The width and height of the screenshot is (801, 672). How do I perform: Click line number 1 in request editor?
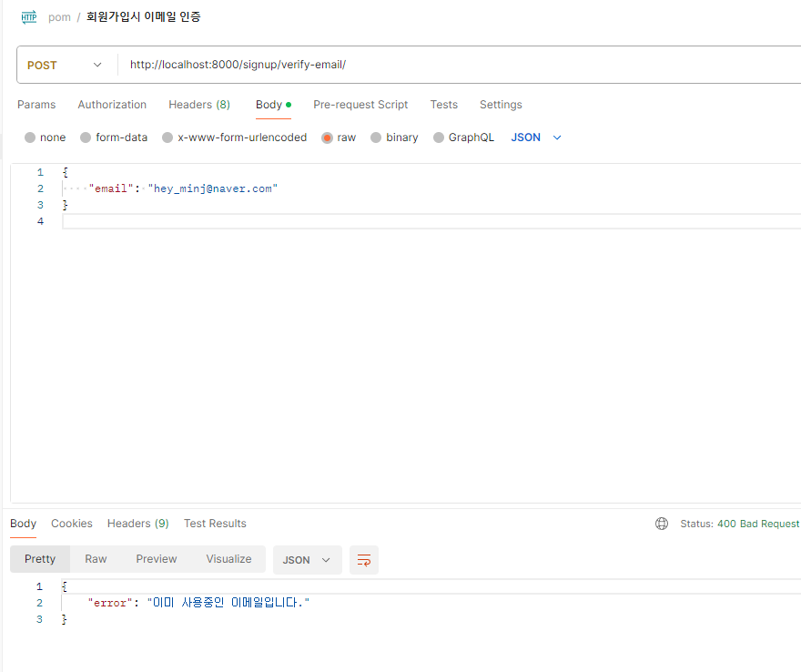[40, 172]
